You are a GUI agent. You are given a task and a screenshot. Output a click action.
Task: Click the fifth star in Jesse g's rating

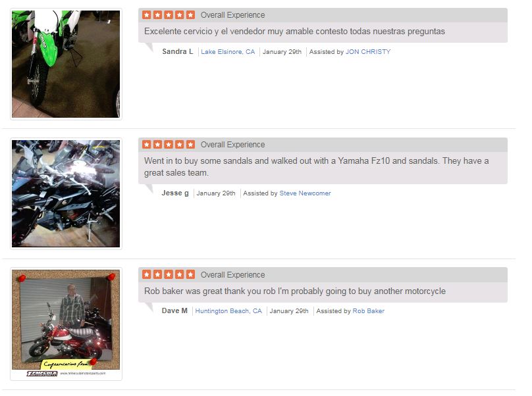point(190,145)
